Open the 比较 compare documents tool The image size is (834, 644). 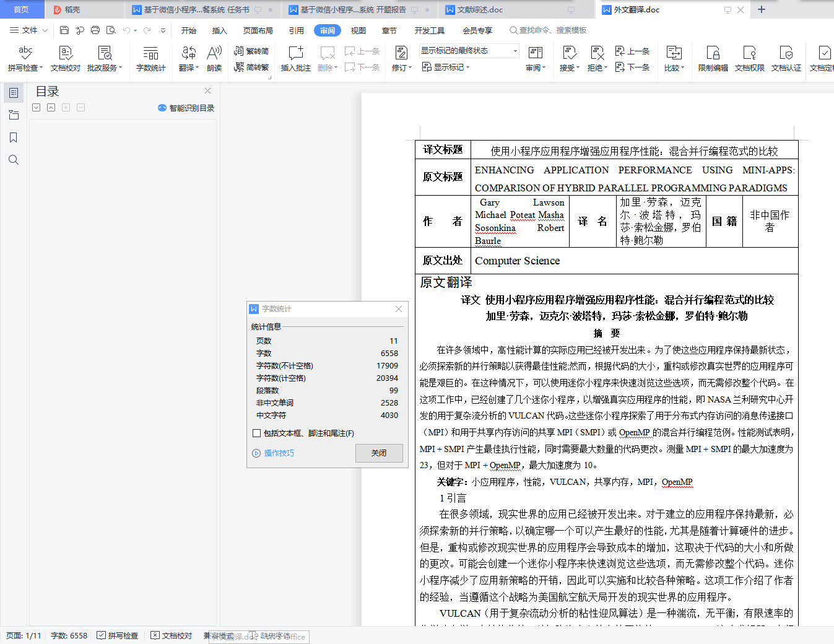[x=674, y=59]
